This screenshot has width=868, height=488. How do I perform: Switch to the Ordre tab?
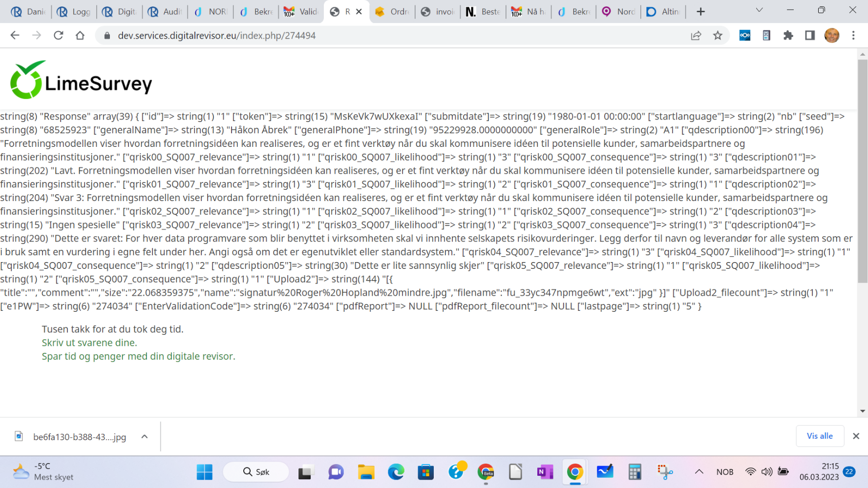(x=392, y=11)
